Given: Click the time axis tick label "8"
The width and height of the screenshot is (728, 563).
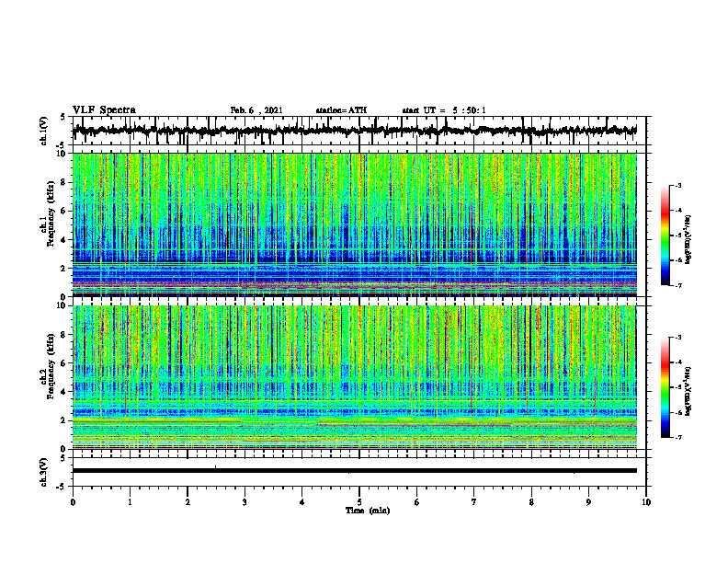Looking at the screenshot, I should pyautogui.click(x=531, y=502).
